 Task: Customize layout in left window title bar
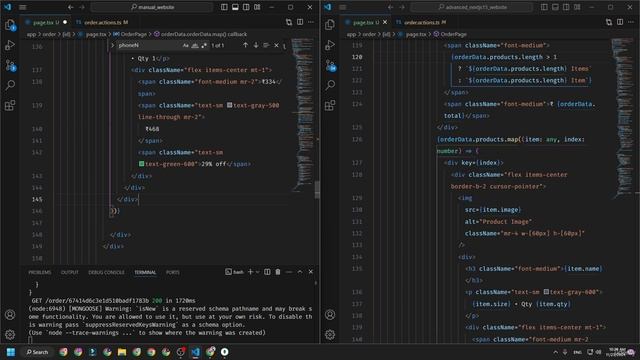tap(257, 7)
